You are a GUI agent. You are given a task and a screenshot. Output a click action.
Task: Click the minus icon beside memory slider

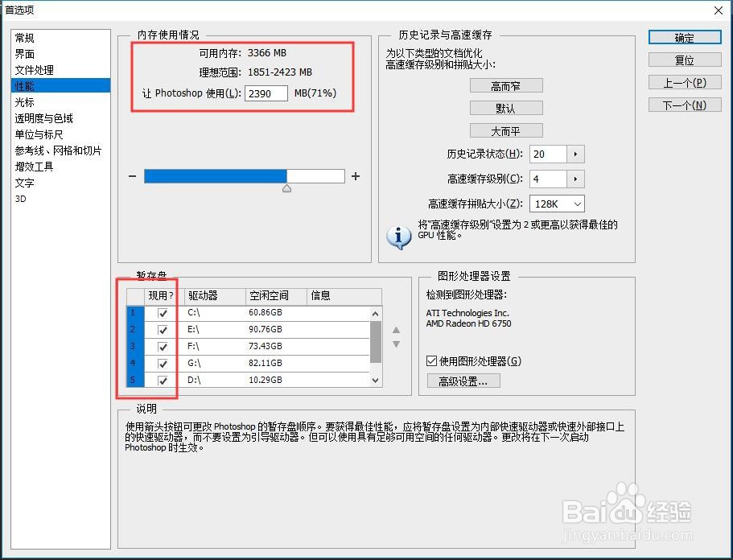[x=132, y=176]
